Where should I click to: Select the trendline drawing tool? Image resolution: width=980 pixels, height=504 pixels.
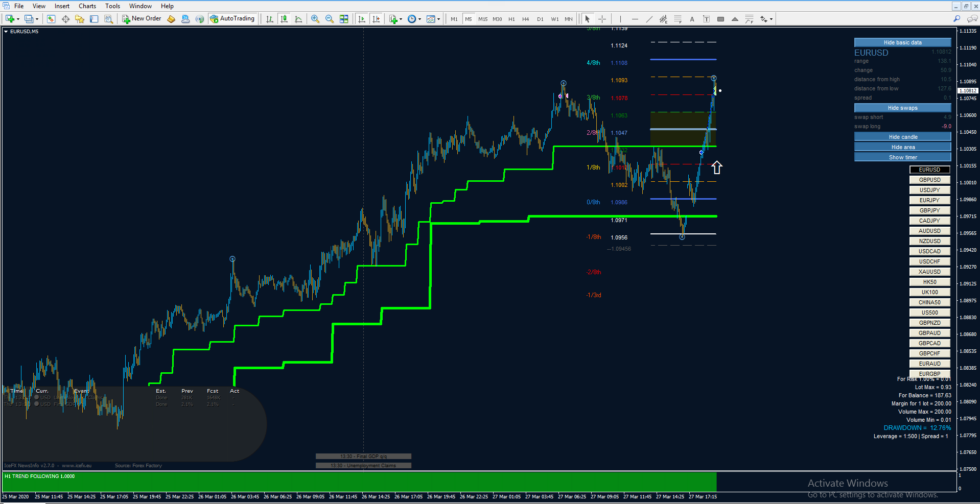pos(649,19)
